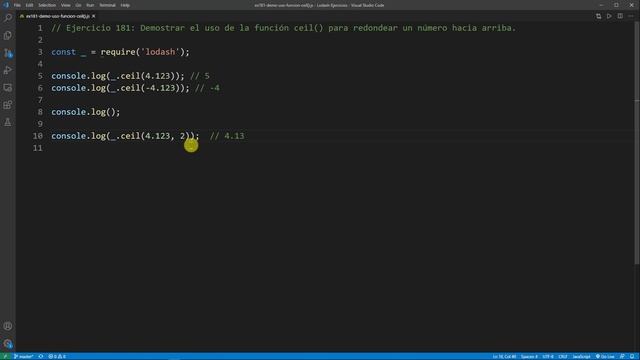Click on 'require' in line 3

118,52
